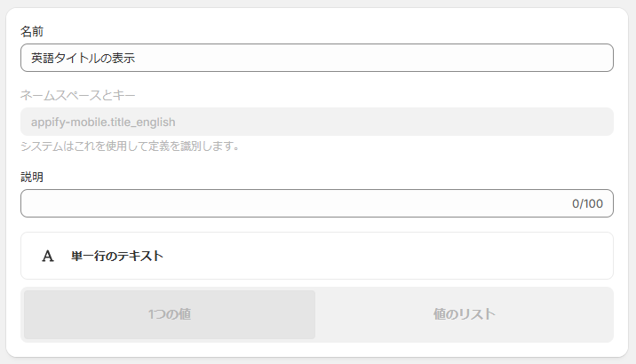The height and width of the screenshot is (364, 636).
Task: Click the 単一行のテキスト label text
Action: tap(117, 256)
